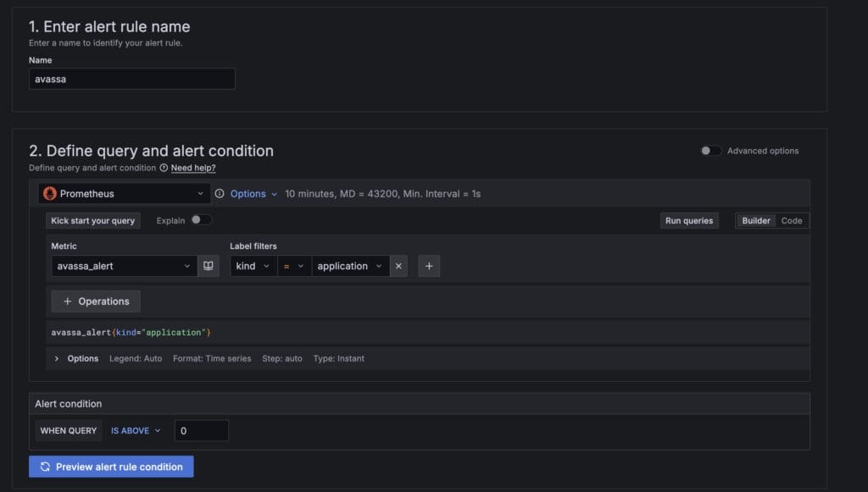The image size is (868, 492).
Task: Open the kind label dropdown
Action: pyautogui.click(x=253, y=265)
